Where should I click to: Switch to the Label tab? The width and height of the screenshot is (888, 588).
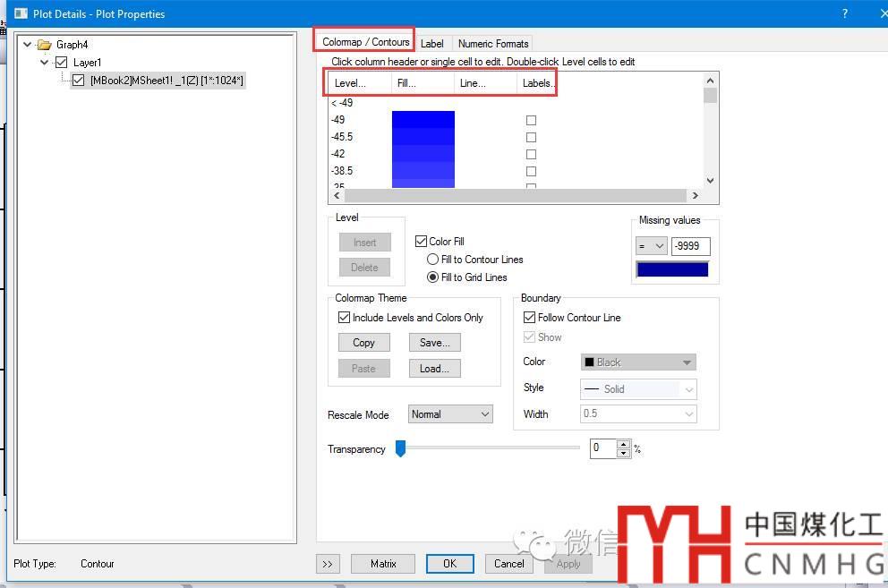click(x=432, y=44)
